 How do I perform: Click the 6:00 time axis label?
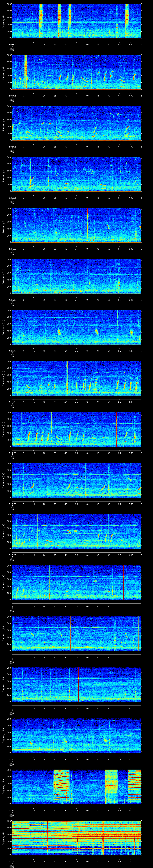131,146
